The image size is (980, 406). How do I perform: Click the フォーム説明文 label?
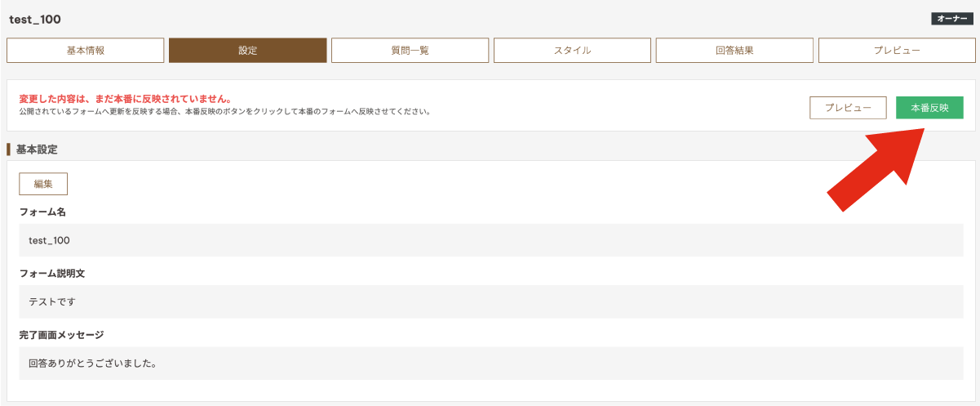pyautogui.click(x=52, y=273)
